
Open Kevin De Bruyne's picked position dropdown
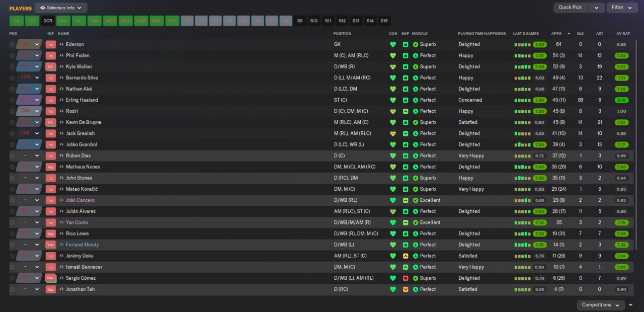coord(29,122)
